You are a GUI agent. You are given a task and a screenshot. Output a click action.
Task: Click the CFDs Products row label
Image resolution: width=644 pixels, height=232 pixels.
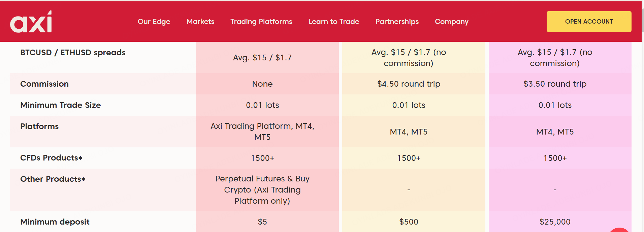pos(51,158)
